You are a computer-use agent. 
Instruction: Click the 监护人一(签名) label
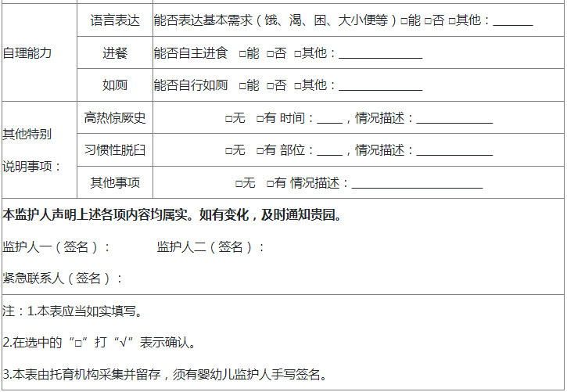(56, 247)
